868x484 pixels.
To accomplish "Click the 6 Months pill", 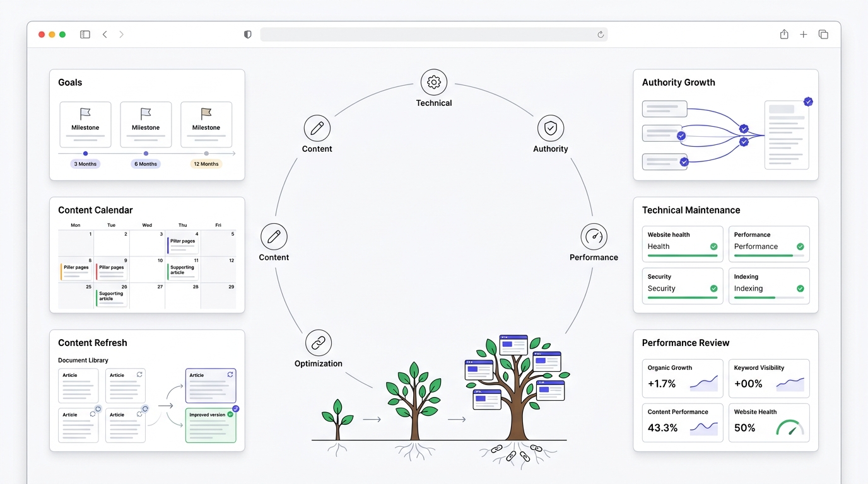I will 146,164.
